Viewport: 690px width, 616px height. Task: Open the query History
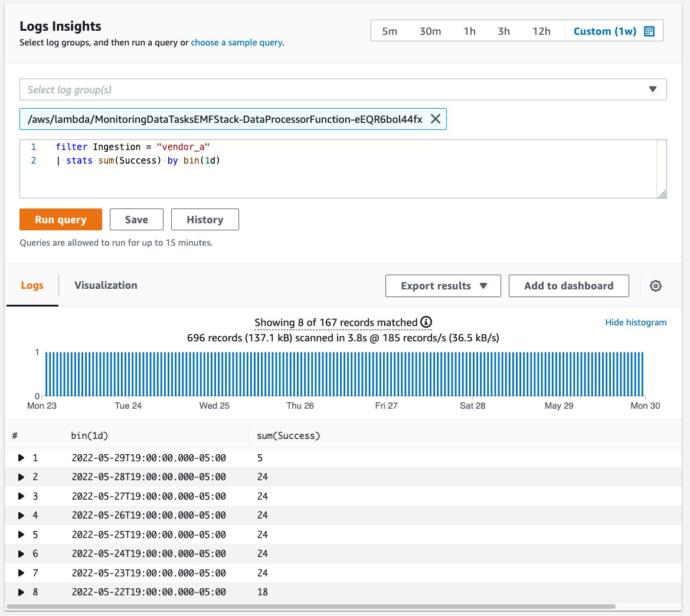tap(205, 219)
